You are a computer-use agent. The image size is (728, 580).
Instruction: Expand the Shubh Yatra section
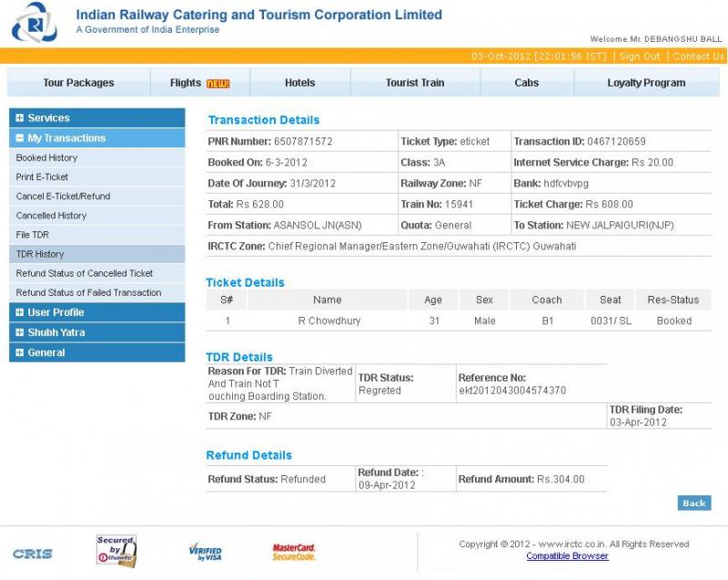click(x=56, y=332)
